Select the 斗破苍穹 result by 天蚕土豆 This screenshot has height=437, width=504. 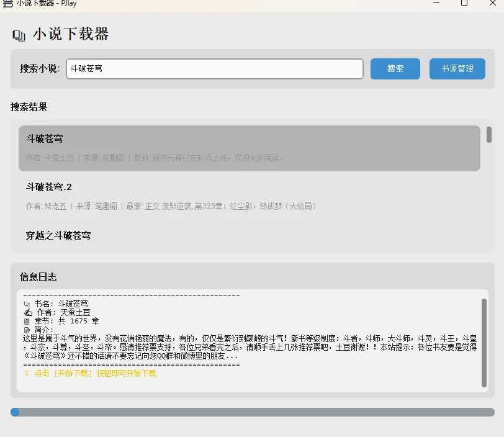(250, 148)
